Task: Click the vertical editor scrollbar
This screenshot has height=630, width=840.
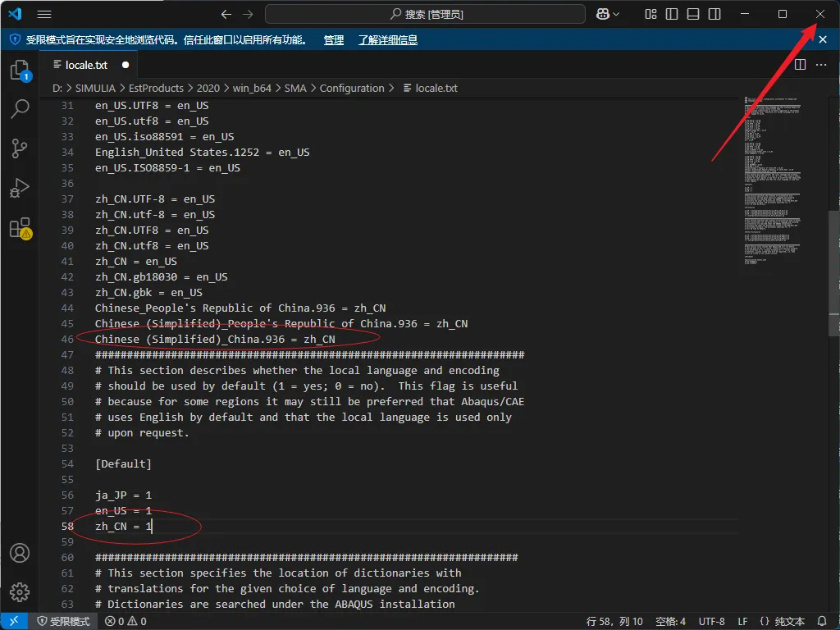Action: tap(833, 273)
